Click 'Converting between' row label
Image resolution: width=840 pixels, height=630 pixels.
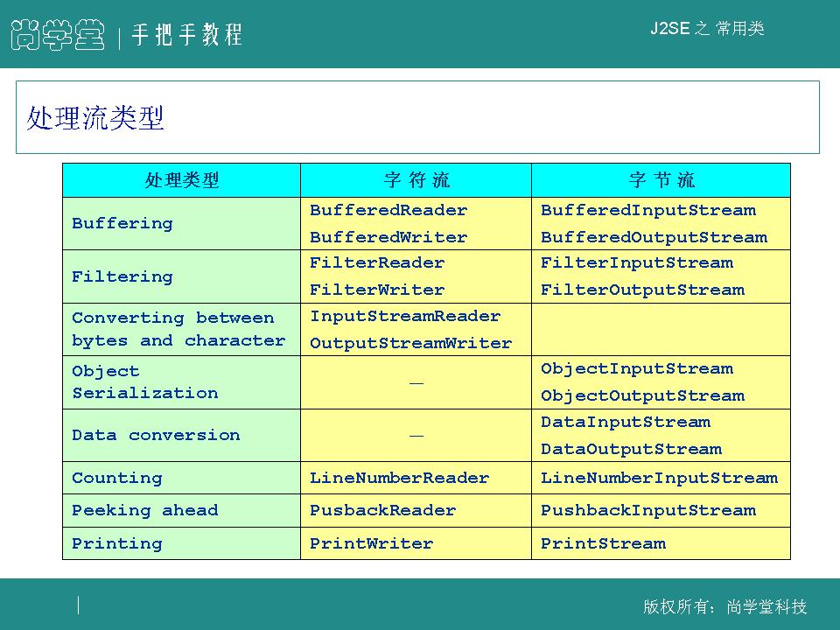(x=173, y=318)
